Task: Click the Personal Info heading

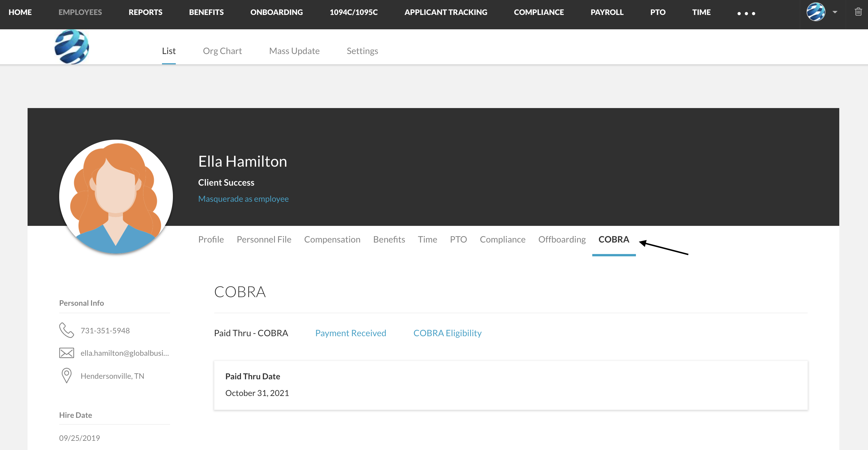Action: (82, 303)
